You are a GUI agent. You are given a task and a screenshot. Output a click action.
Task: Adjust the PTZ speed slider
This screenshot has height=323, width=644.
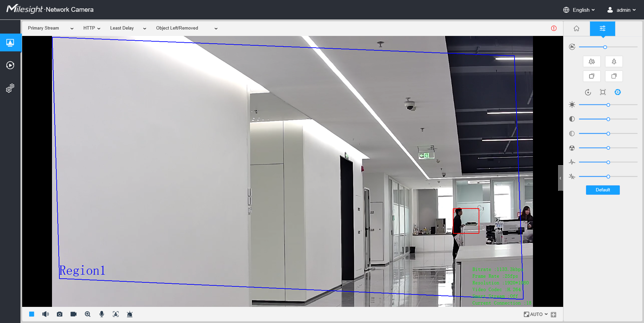pyautogui.click(x=608, y=47)
